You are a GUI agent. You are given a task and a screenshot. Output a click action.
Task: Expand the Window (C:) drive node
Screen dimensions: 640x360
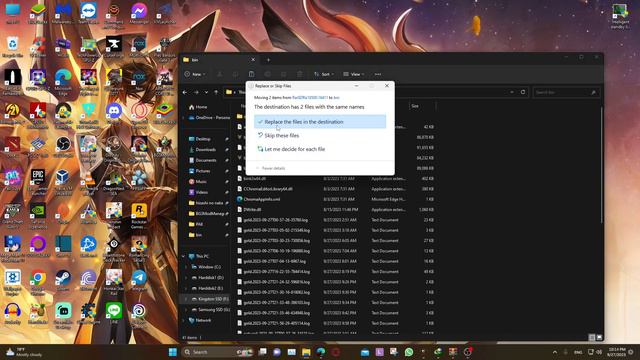(187, 267)
